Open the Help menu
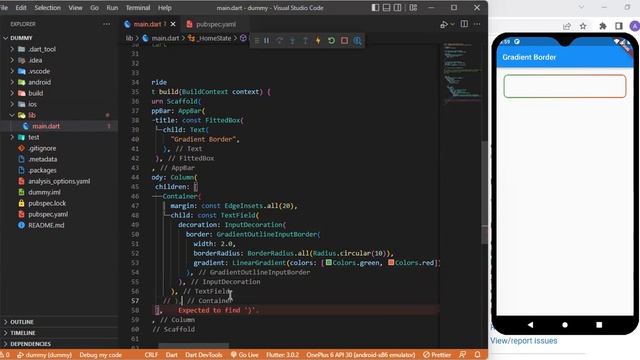This screenshot has height=360, width=640. tap(164, 8)
